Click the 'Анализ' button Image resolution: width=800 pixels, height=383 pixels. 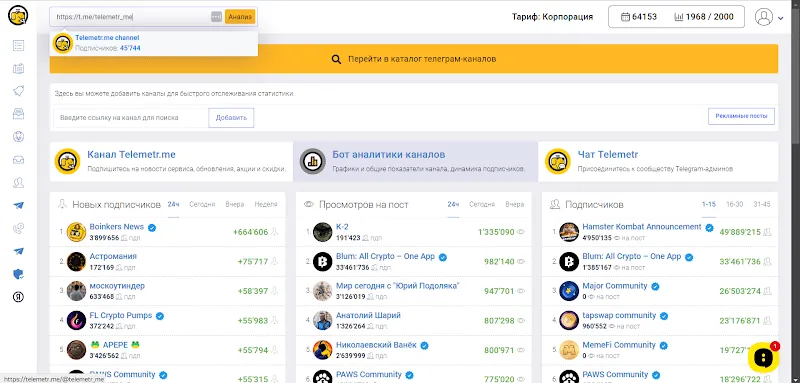[x=240, y=17]
